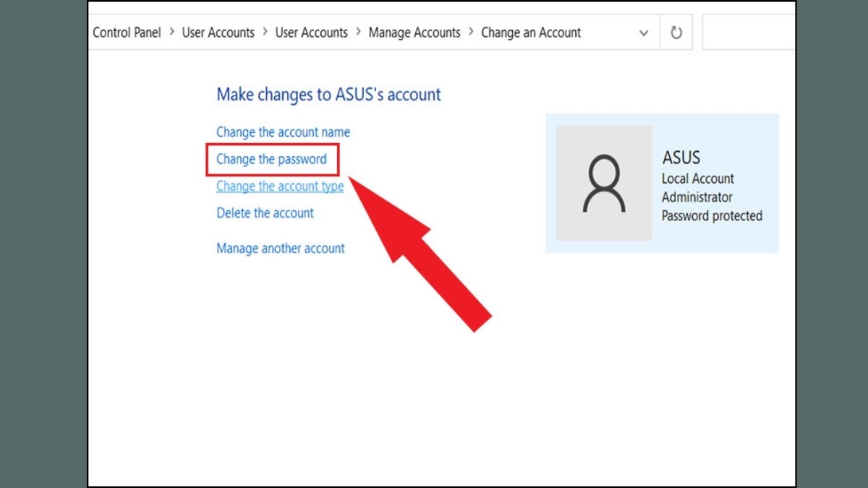868x488 pixels.
Task: Open Change the password link
Action: [x=271, y=159]
